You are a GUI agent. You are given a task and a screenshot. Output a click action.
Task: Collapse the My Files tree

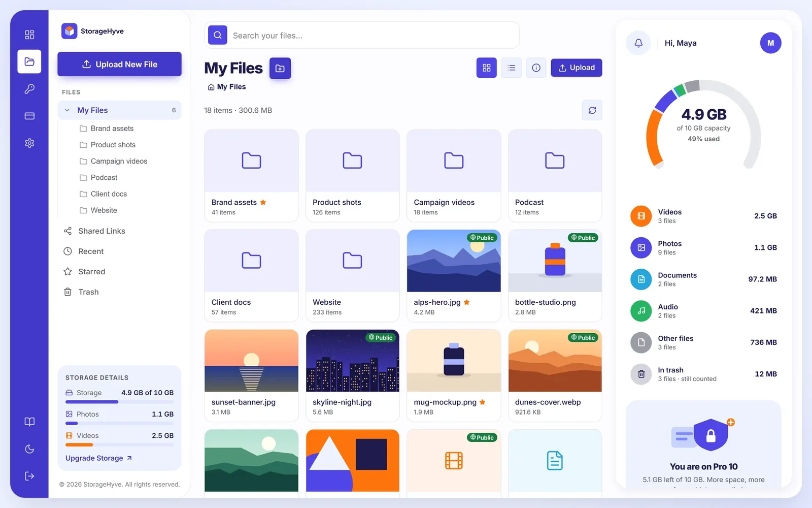[67, 110]
